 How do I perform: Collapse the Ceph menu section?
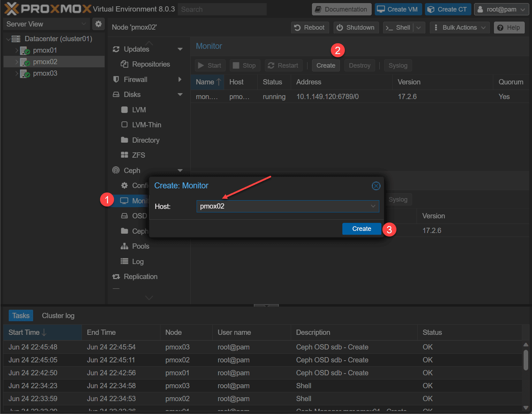(180, 171)
